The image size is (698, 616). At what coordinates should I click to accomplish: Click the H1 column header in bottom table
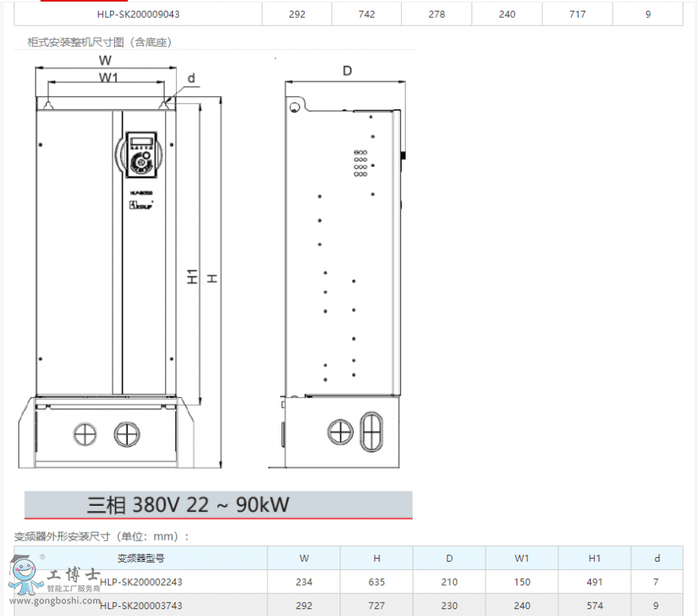pyautogui.click(x=595, y=558)
